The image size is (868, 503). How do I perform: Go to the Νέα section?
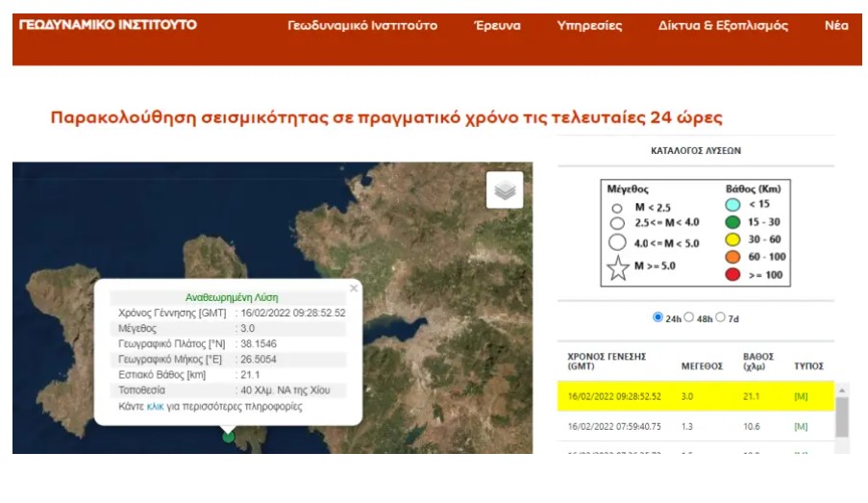(x=835, y=26)
